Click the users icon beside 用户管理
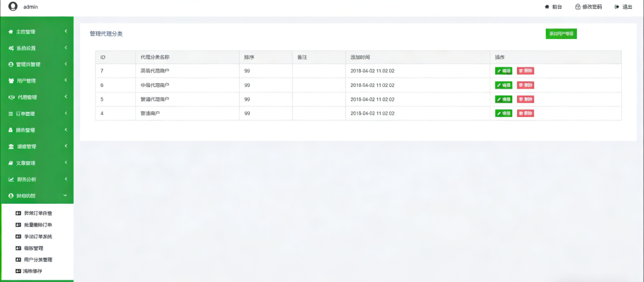 (11, 81)
